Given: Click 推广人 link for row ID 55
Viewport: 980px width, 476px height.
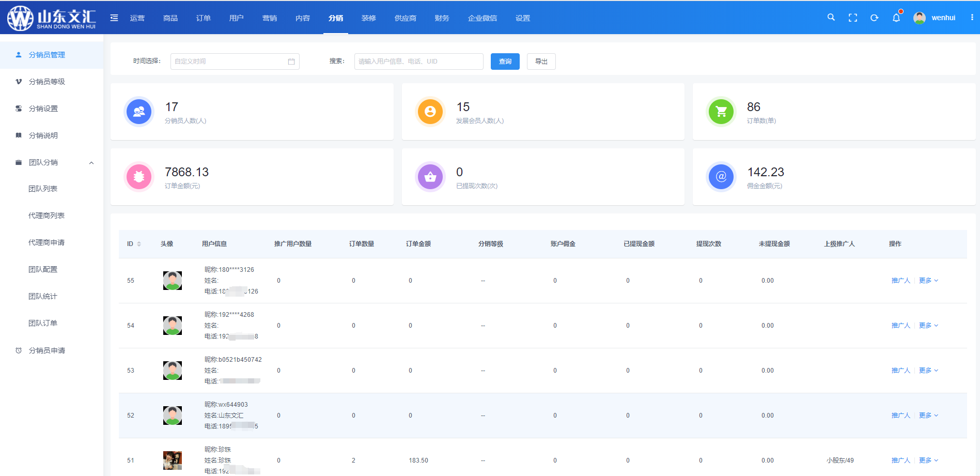Looking at the screenshot, I should 901,281.
